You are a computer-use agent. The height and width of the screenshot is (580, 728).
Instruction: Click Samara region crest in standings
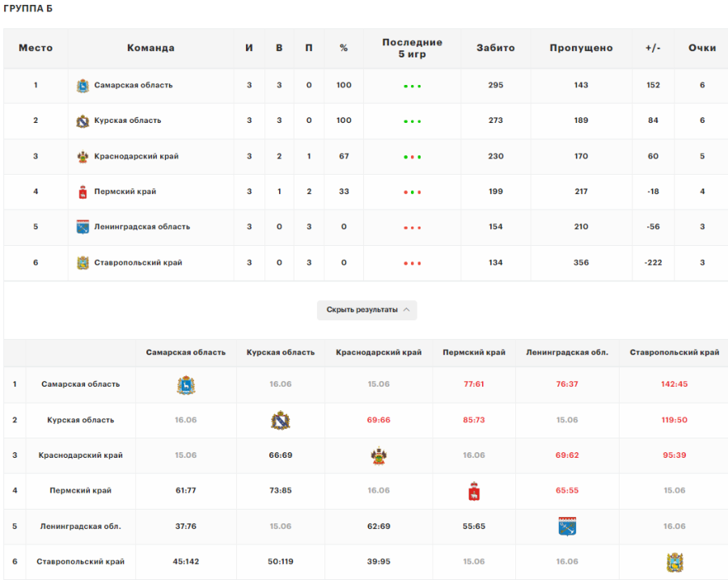pyautogui.click(x=82, y=85)
